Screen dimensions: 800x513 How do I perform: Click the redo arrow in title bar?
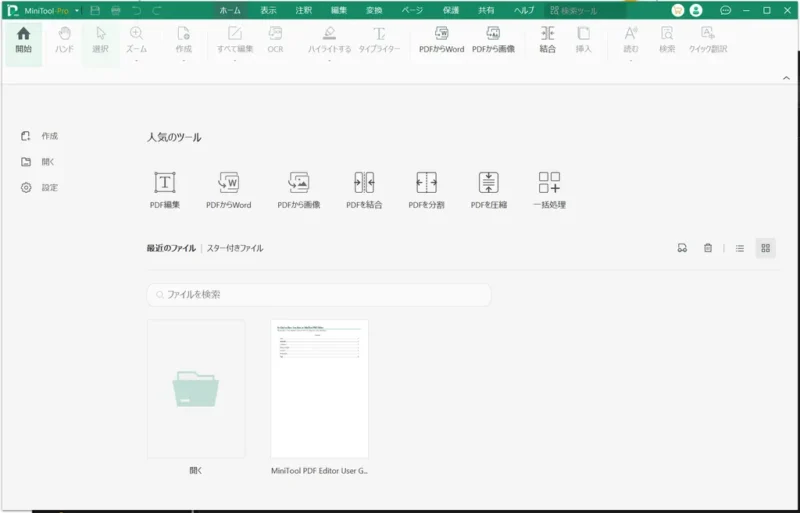click(157, 10)
